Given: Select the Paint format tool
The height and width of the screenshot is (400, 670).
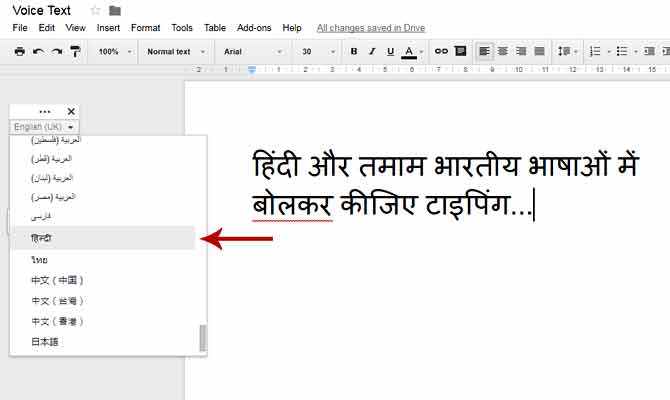Looking at the screenshot, I should point(75,52).
